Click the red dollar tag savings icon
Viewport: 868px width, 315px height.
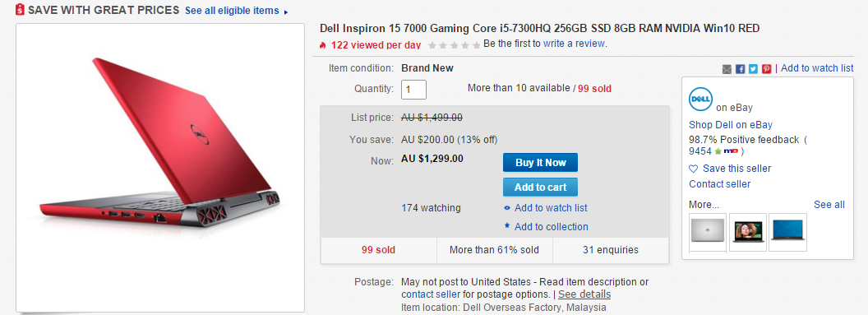[x=20, y=9]
